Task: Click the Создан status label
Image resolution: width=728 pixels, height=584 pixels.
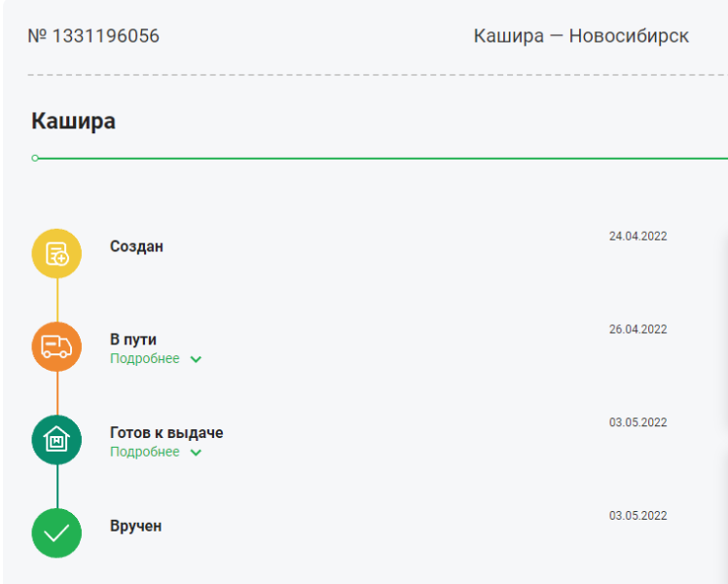Action: (136, 246)
